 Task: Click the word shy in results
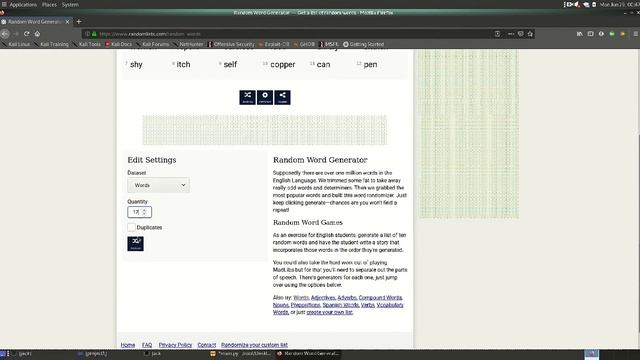[136, 64]
